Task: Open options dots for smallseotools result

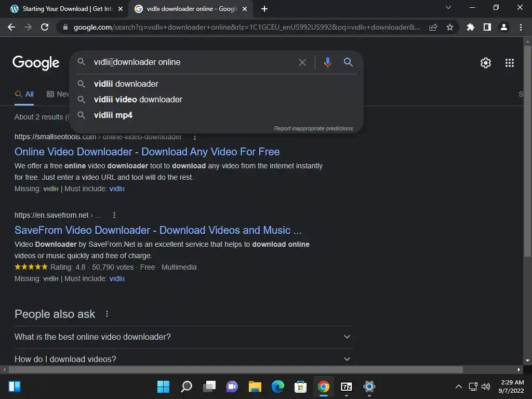Action: point(195,137)
